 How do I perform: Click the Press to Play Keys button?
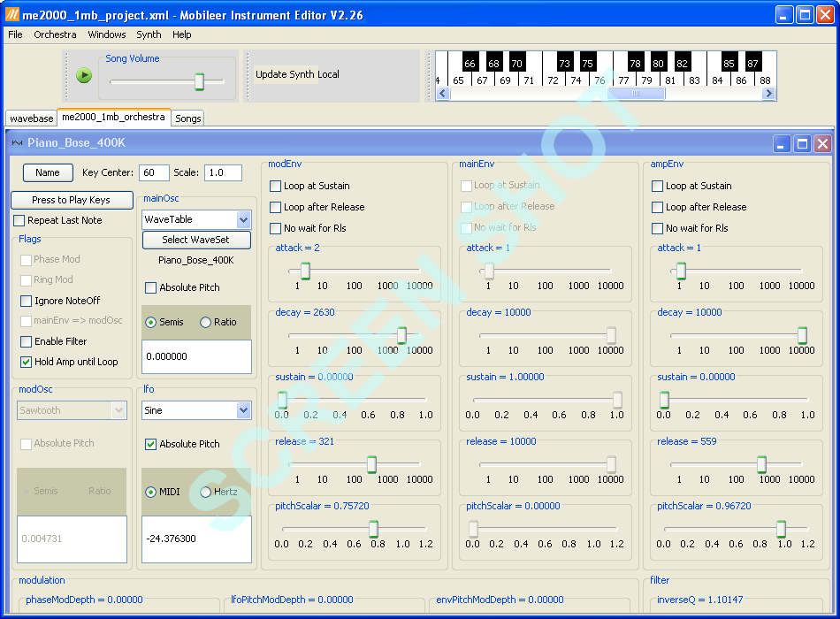tap(72, 201)
